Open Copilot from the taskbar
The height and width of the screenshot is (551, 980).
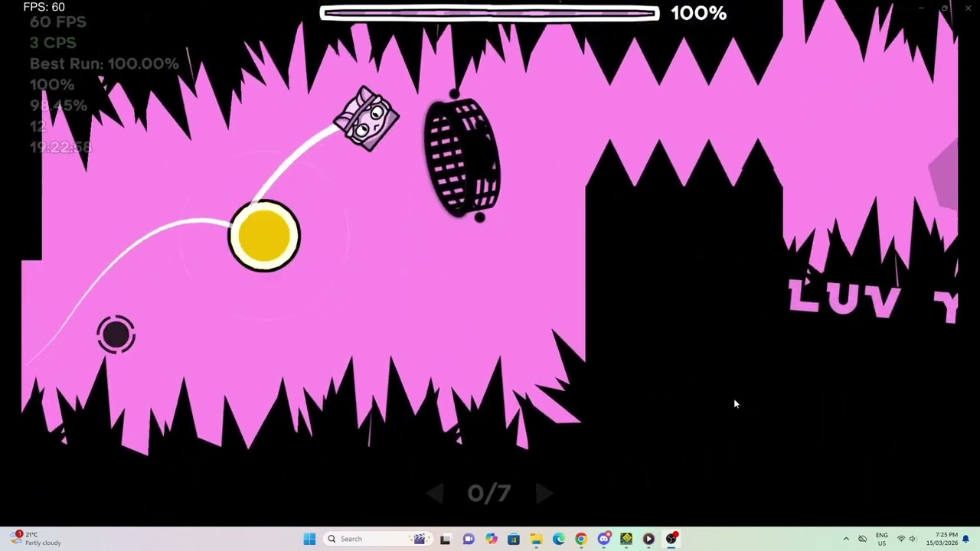(x=491, y=539)
